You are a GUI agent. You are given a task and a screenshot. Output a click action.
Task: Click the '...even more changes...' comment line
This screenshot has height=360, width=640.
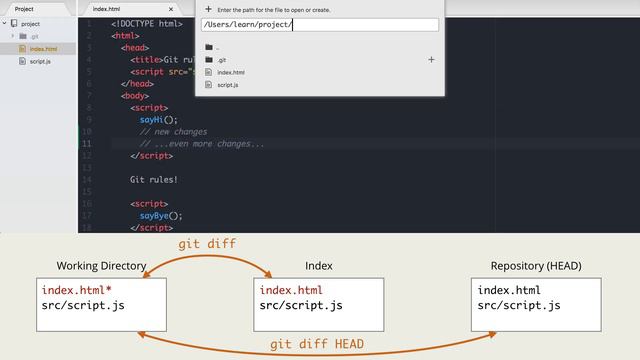click(x=202, y=144)
